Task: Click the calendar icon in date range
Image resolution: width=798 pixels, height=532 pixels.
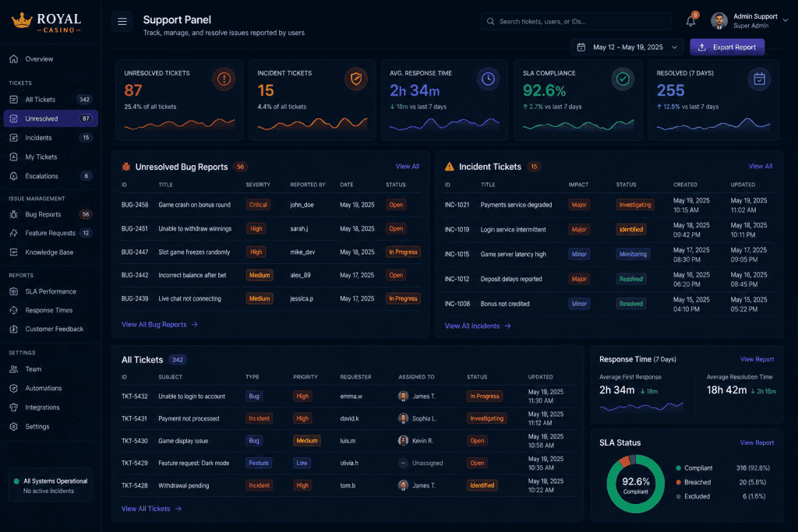Action: pos(581,48)
